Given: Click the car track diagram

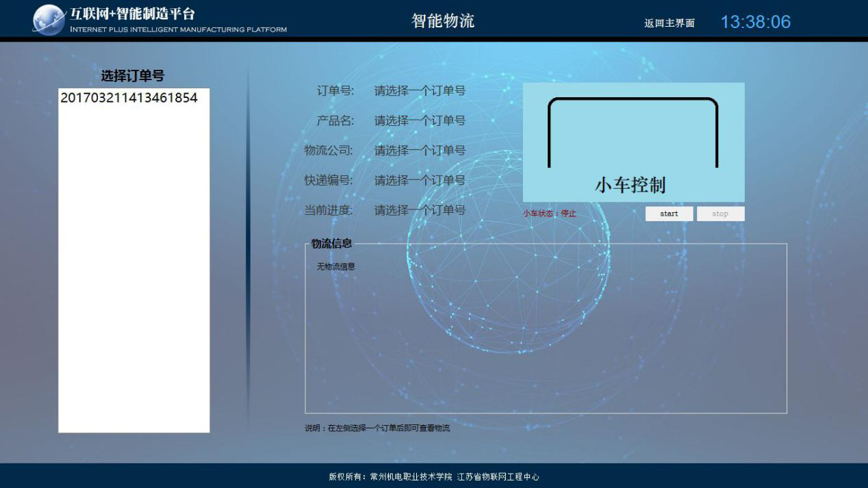Looking at the screenshot, I should click(x=633, y=131).
